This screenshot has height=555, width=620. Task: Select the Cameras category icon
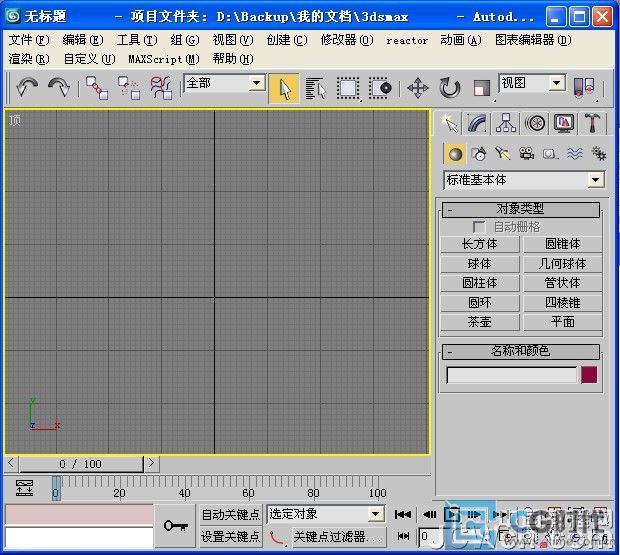point(526,154)
